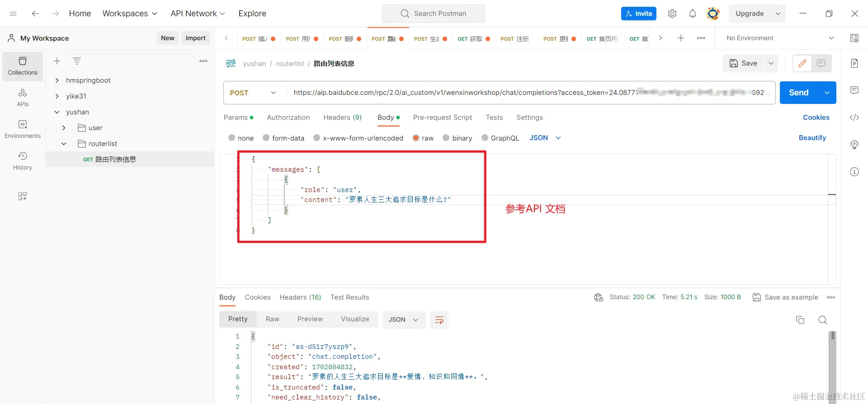Open related requests lightbulb icon

click(x=854, y=145)
